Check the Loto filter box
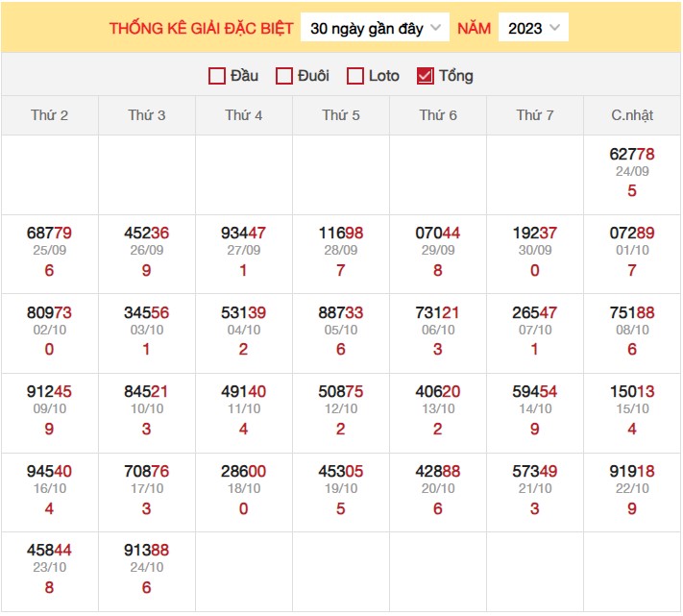 click(355, 76)
